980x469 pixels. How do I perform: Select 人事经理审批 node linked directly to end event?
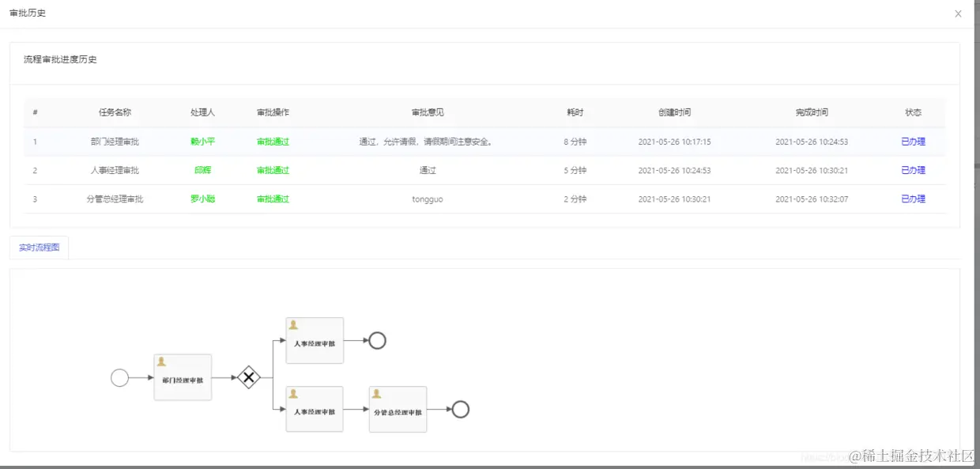tap(315, 341)
